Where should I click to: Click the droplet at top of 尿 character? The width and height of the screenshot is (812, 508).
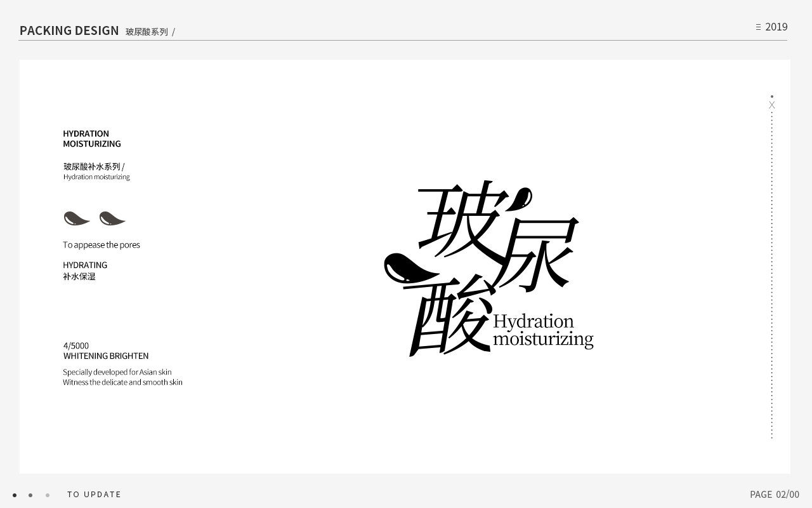point(520,199)
